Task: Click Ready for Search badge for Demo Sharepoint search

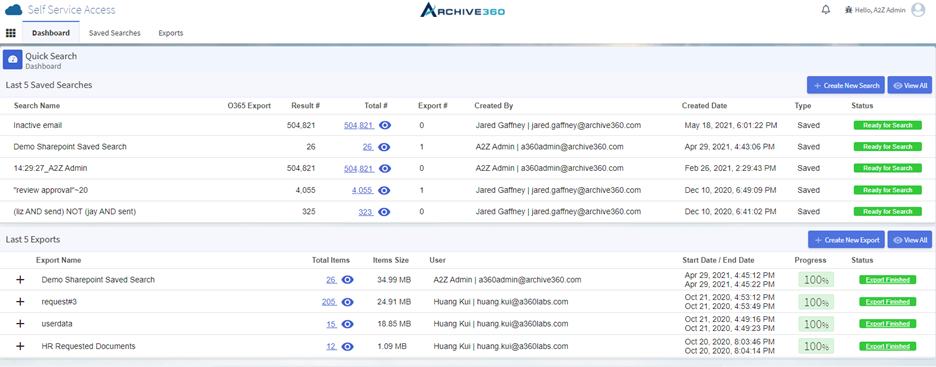Action: point(888,147)
